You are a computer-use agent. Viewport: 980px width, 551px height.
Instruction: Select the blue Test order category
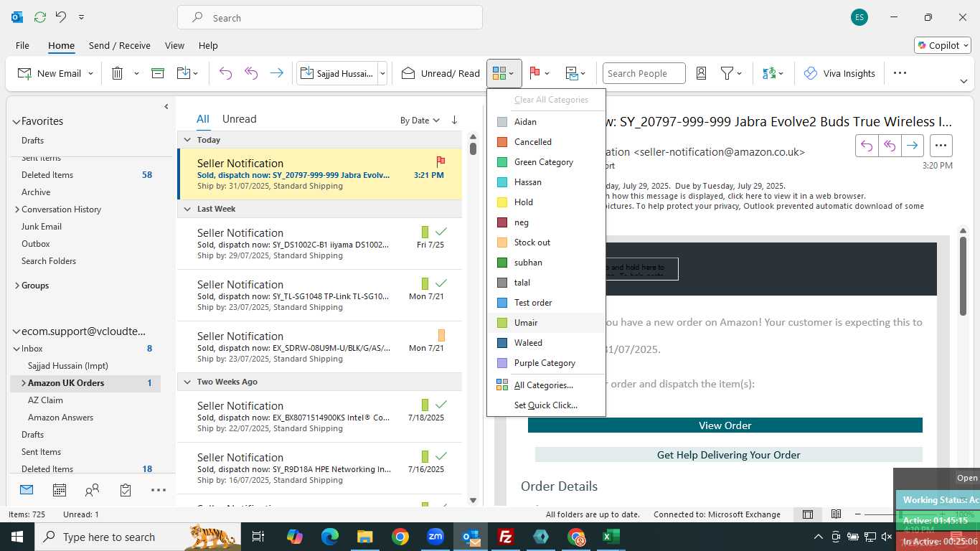[546, 303]
